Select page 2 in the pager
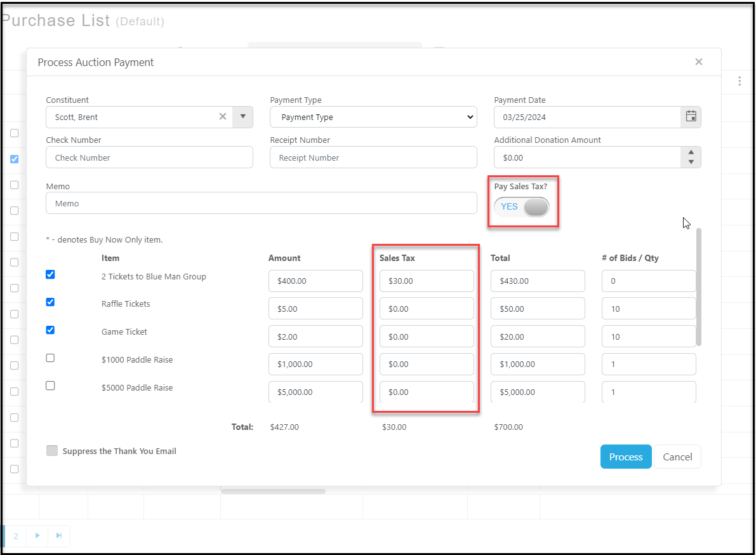Viewport: 756px width, 555px height. [x=16, y=536]
